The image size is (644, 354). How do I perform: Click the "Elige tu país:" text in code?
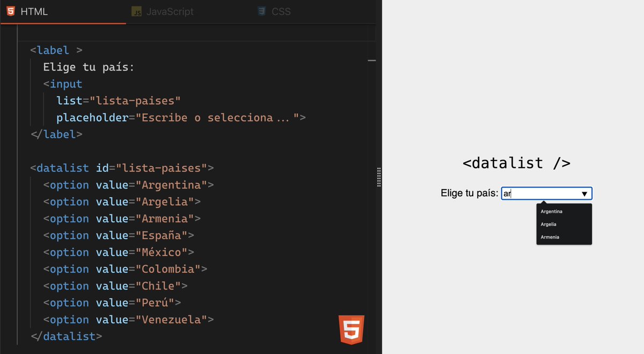[89, 67]
